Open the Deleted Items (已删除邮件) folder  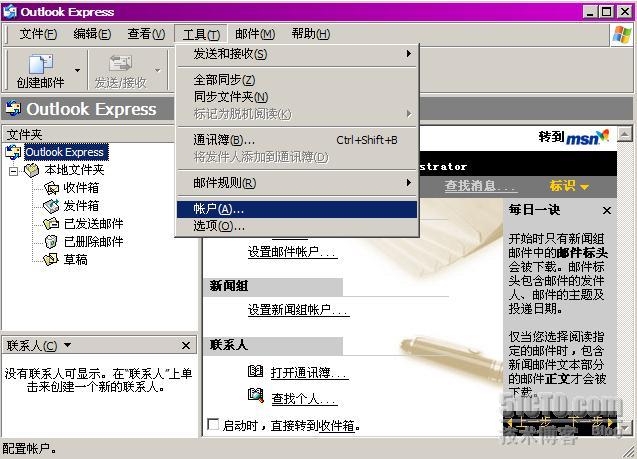[52, 242]
